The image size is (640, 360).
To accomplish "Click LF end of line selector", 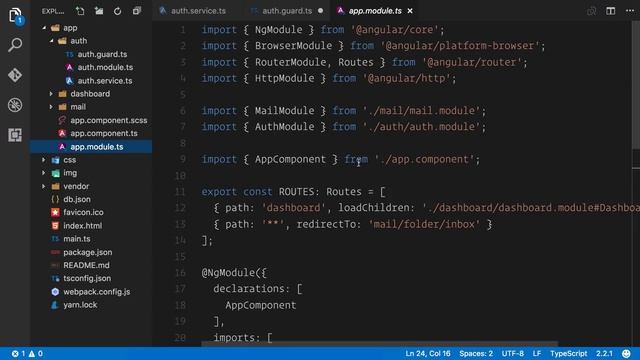I will [537, 353].
